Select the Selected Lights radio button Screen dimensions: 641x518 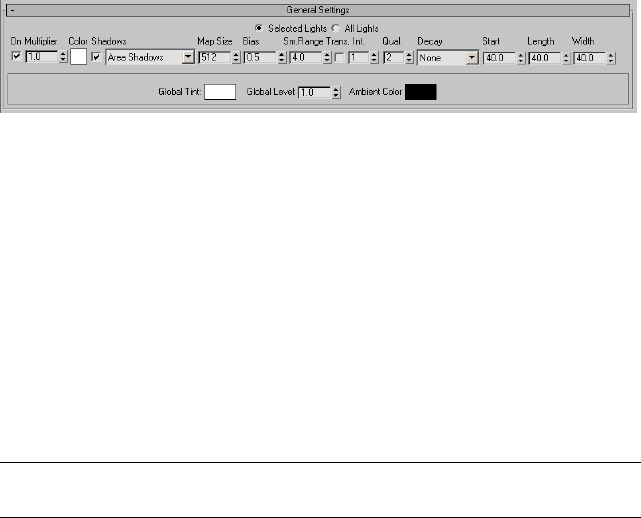click(x=258, y=28)
